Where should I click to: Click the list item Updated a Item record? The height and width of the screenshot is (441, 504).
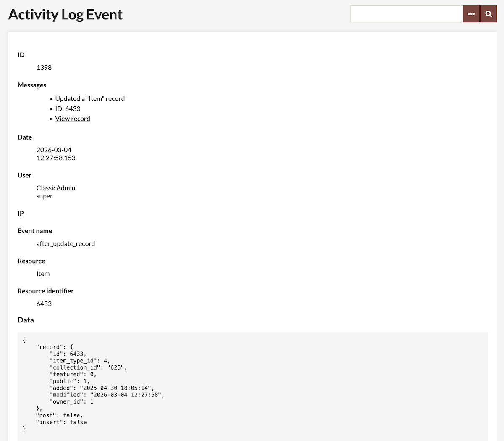[x=90, y=98]
